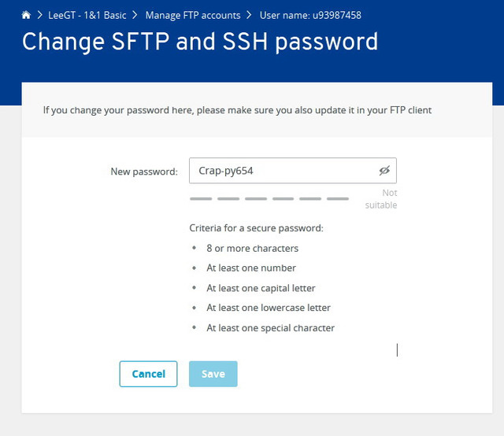Click the Not suitable strength label
504x436 pixels.
pos(381,199)
